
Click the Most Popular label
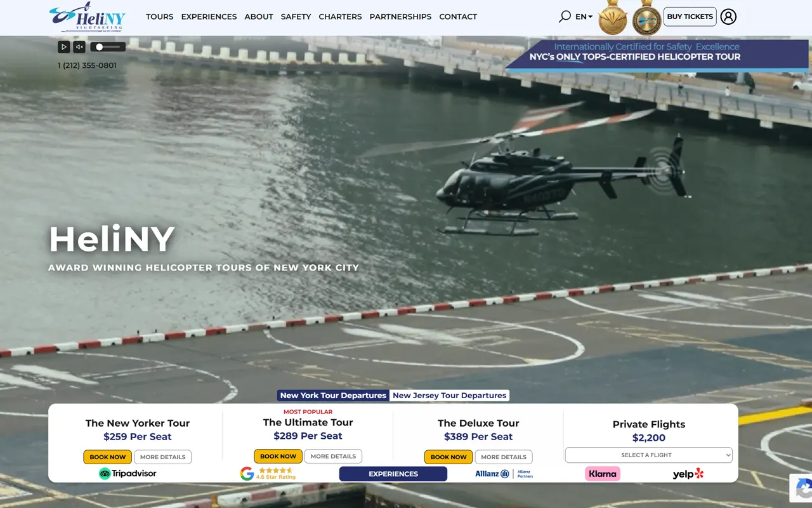tap(308, 412)
